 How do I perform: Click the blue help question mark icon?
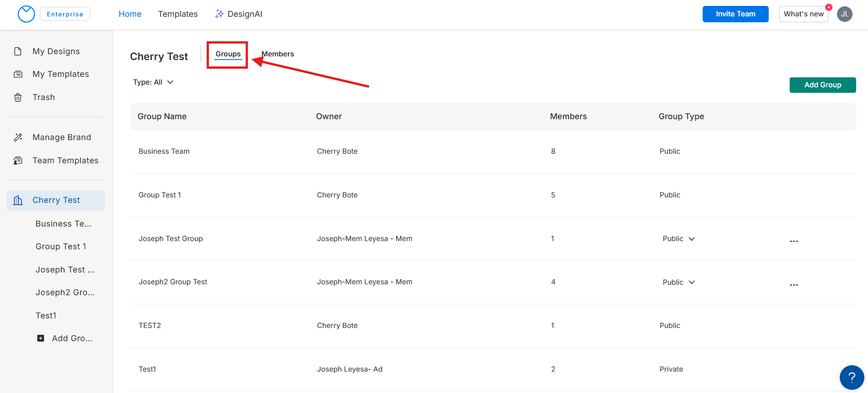(851, 377)
